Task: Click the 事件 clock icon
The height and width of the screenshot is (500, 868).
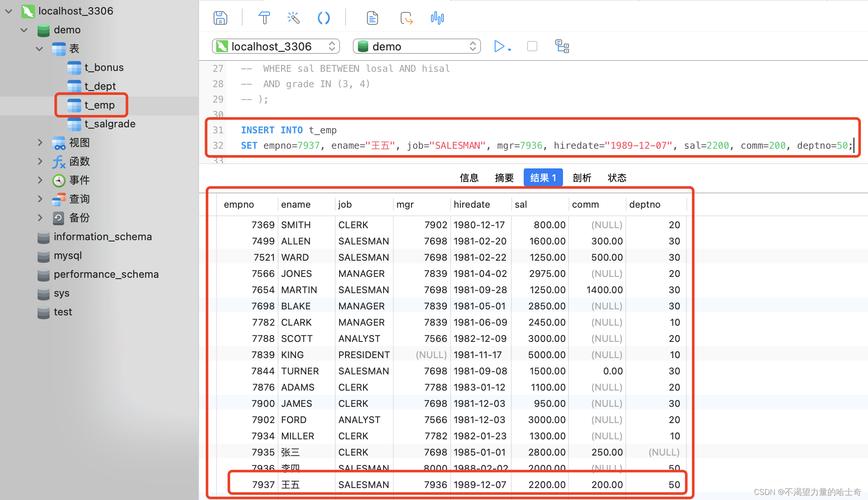Action: click(x=59, y=181)
